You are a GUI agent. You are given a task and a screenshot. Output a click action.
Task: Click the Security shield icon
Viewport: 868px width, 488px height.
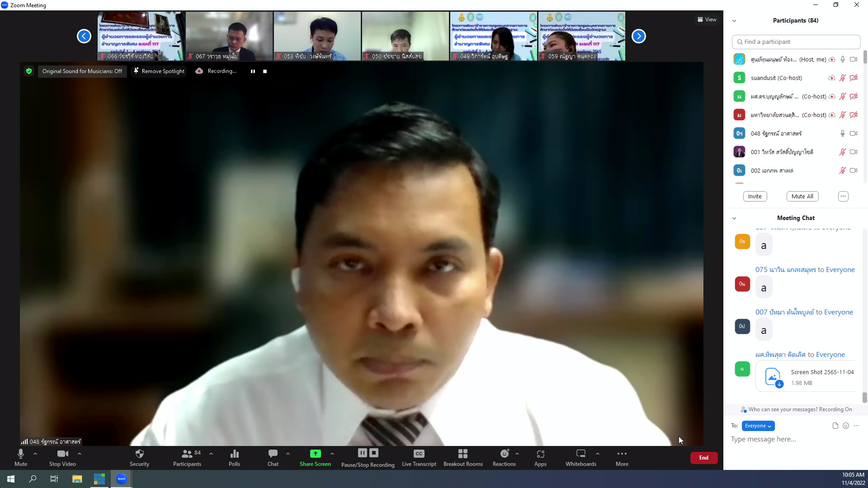point(139,454)
